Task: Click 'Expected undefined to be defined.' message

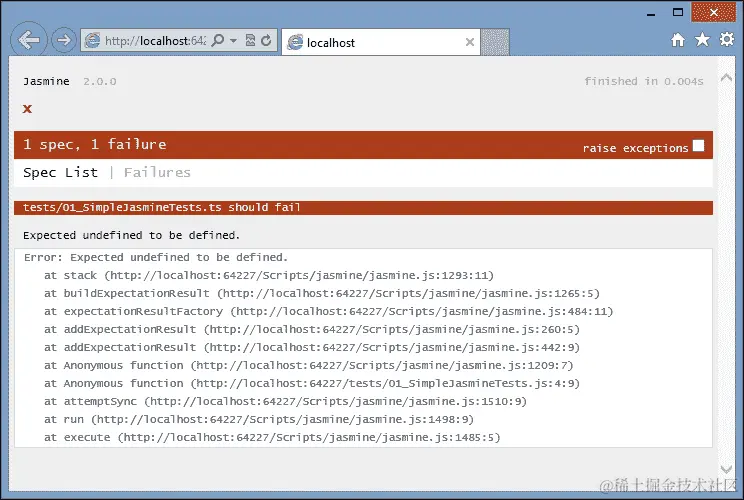Action: click(x=131, y=235)
